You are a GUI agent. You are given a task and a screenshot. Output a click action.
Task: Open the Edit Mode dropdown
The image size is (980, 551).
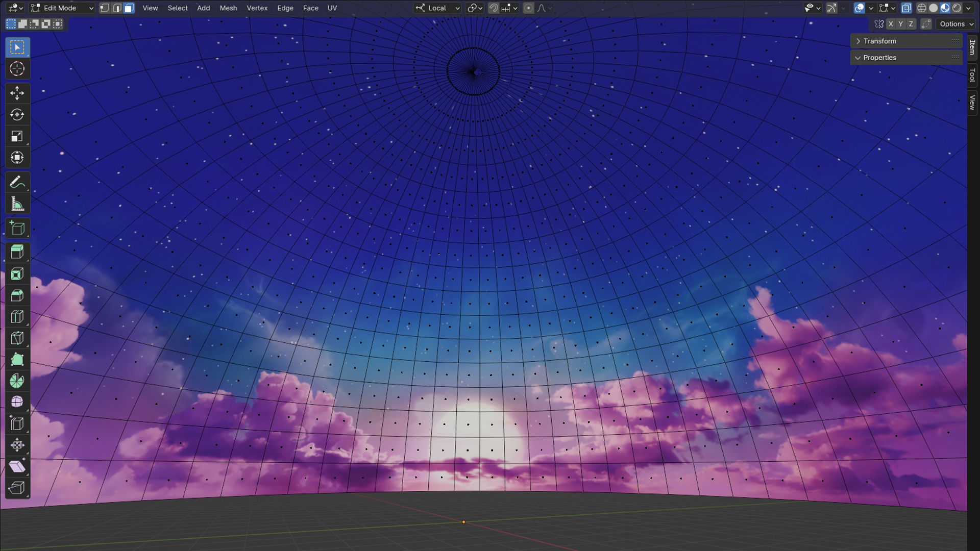point(62,8)
